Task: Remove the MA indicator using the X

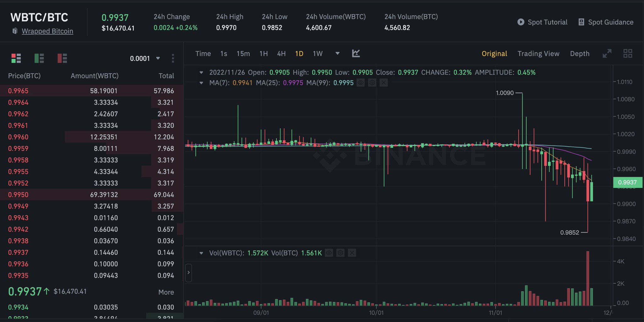Action: coord(383,82)
